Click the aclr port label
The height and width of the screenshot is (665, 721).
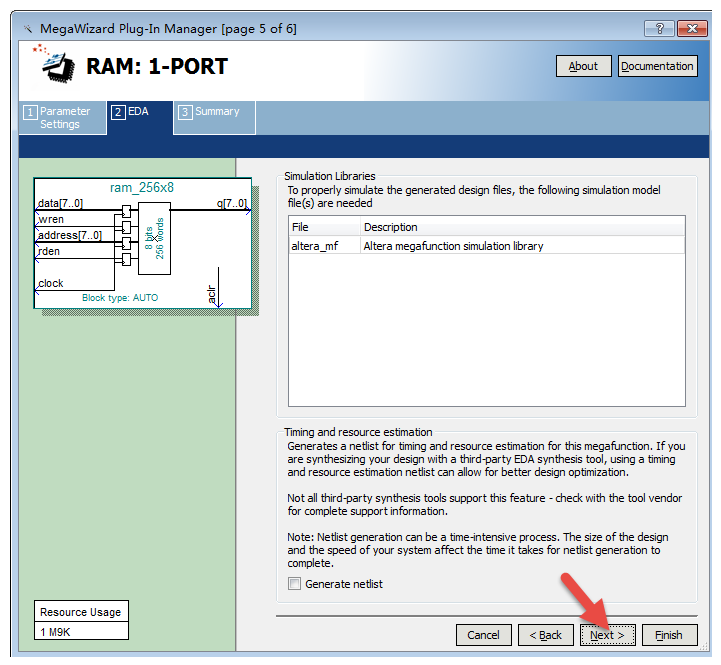tap(212, 294)
